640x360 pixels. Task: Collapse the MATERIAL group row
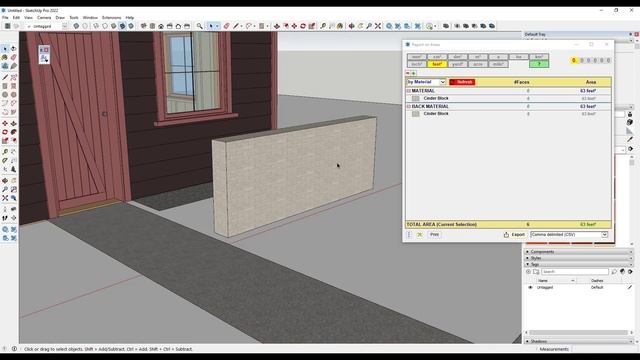click(x=409, y=91)
